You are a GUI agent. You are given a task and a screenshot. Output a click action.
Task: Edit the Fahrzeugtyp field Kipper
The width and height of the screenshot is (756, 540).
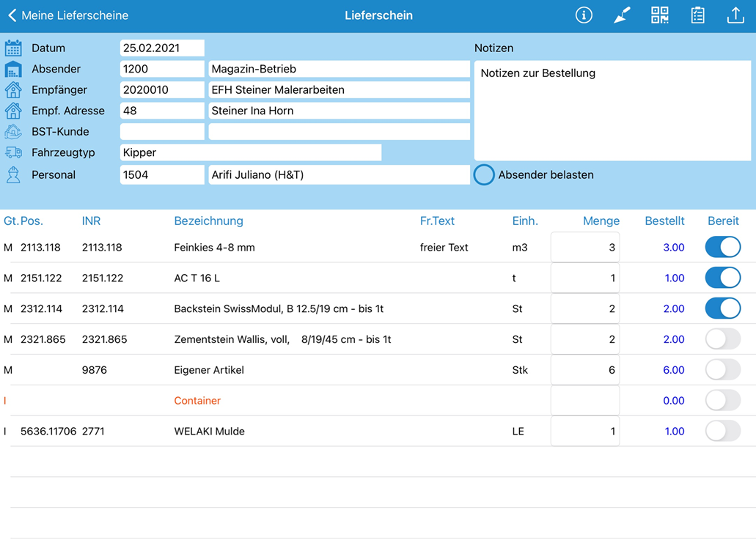[251, 152]
